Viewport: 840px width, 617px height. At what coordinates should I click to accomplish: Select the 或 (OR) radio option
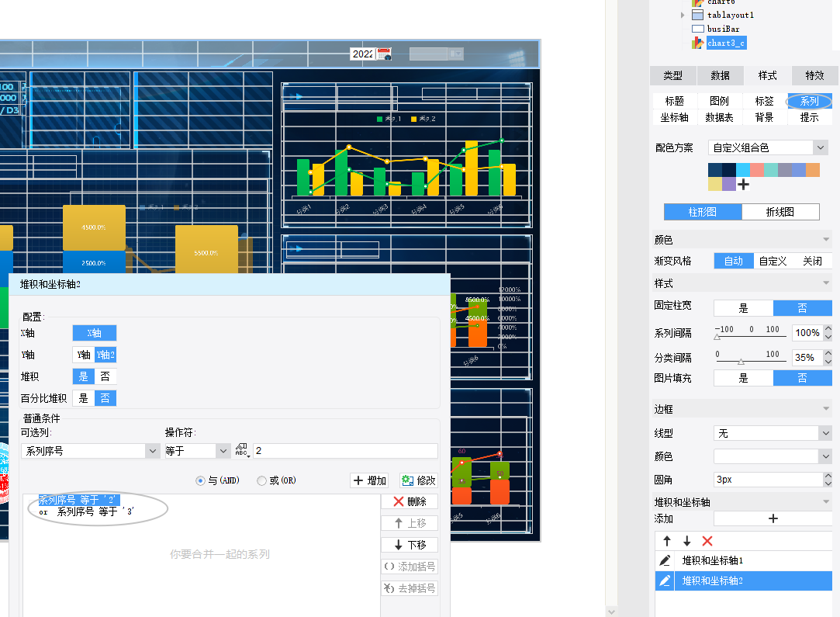261,481
